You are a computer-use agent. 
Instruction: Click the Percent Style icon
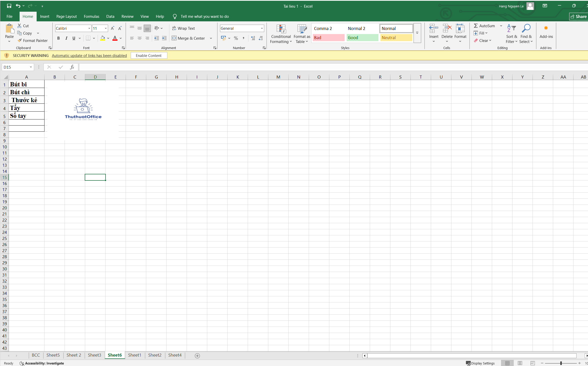pos(236,38)
